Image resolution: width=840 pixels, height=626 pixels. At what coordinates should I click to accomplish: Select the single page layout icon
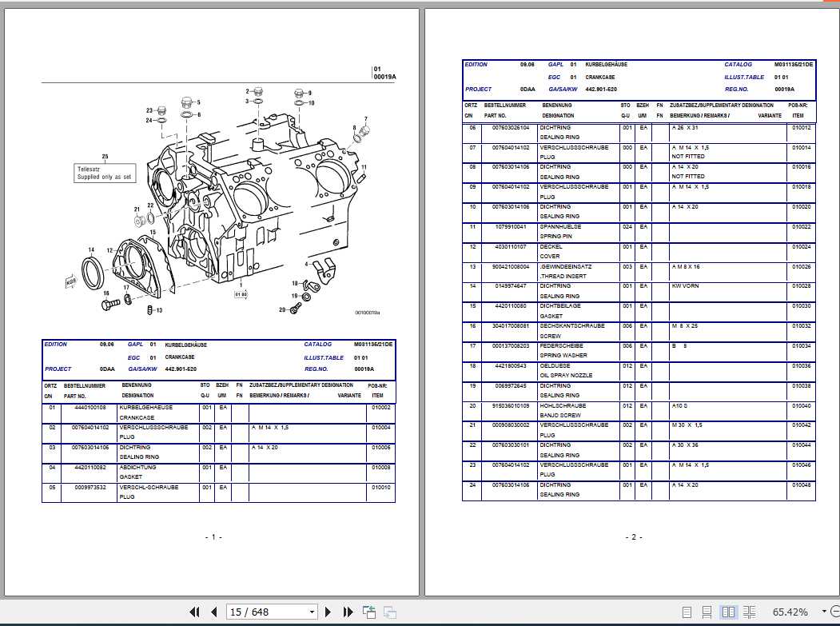688,611
